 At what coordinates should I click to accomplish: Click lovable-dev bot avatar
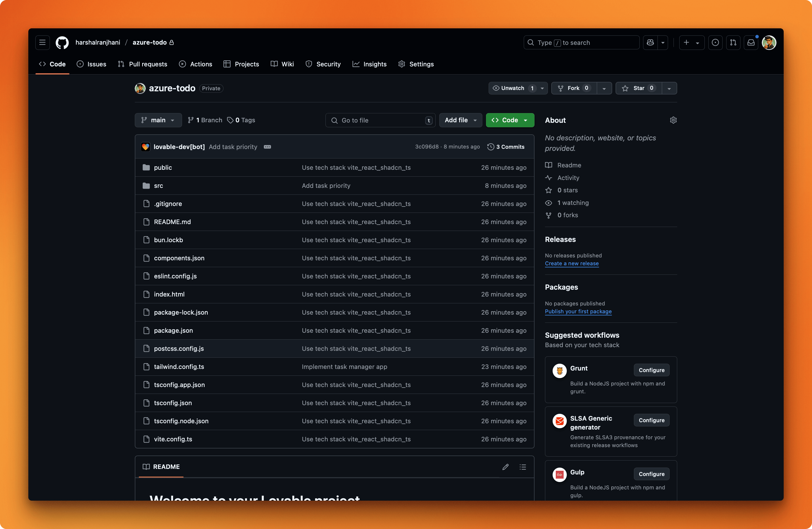point(146,147)
